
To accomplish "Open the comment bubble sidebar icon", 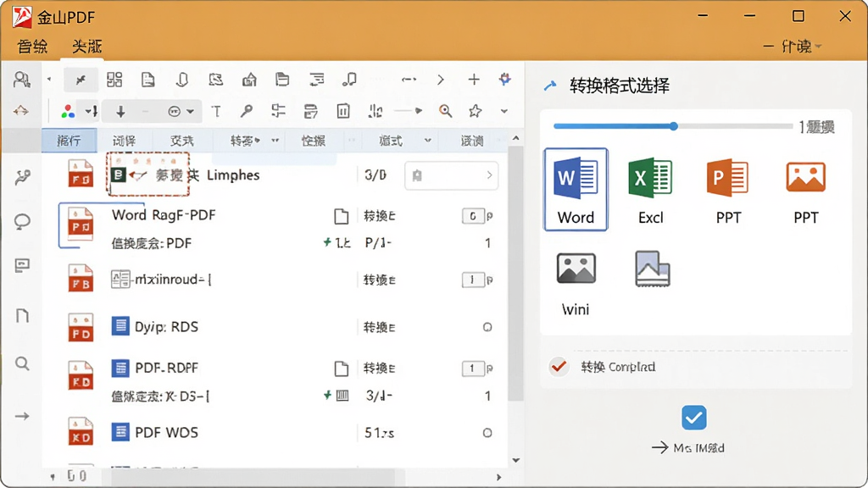I will point(22,222).
